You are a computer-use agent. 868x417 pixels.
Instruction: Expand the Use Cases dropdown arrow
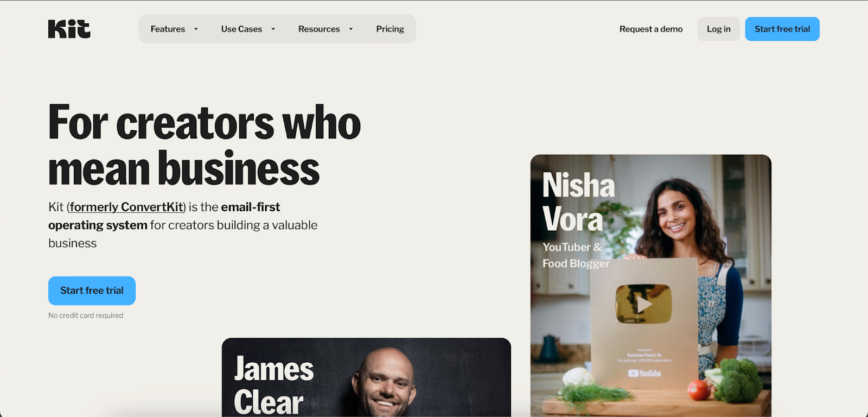tap(273, 29)
